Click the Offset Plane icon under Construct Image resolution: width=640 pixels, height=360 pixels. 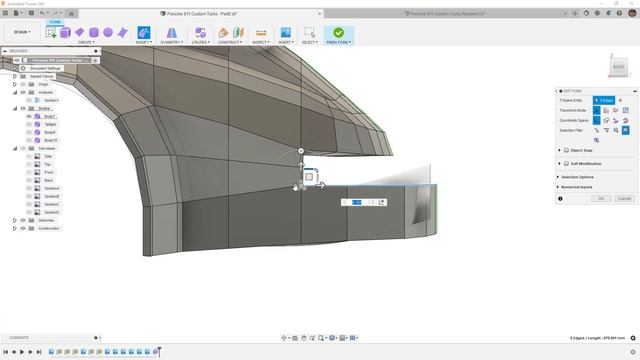pyautogui.click(x=223, y=33)
